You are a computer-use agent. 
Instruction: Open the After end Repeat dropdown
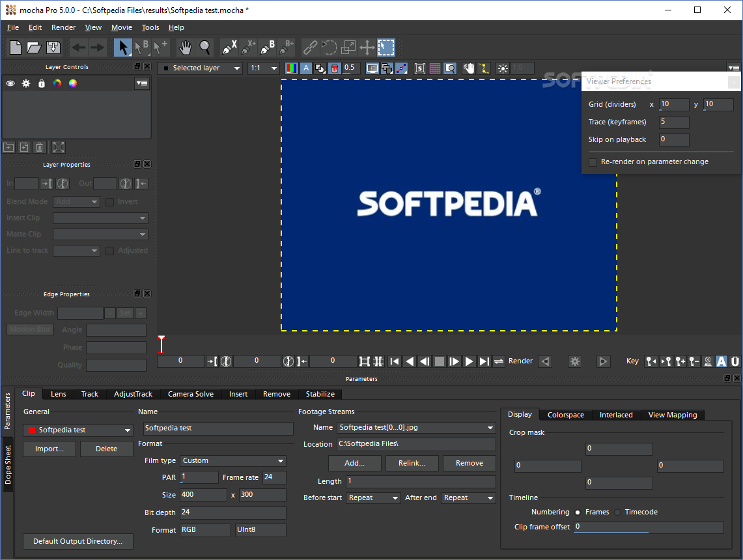(468, 498)
